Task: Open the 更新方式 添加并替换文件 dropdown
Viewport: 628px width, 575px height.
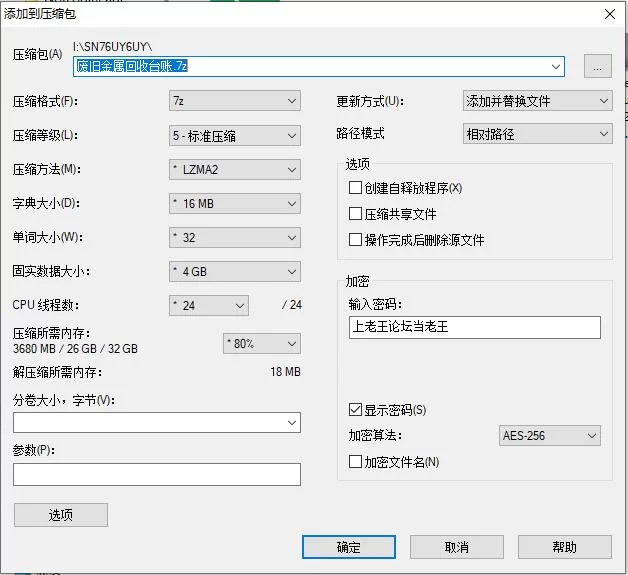Action: point(537,101)
